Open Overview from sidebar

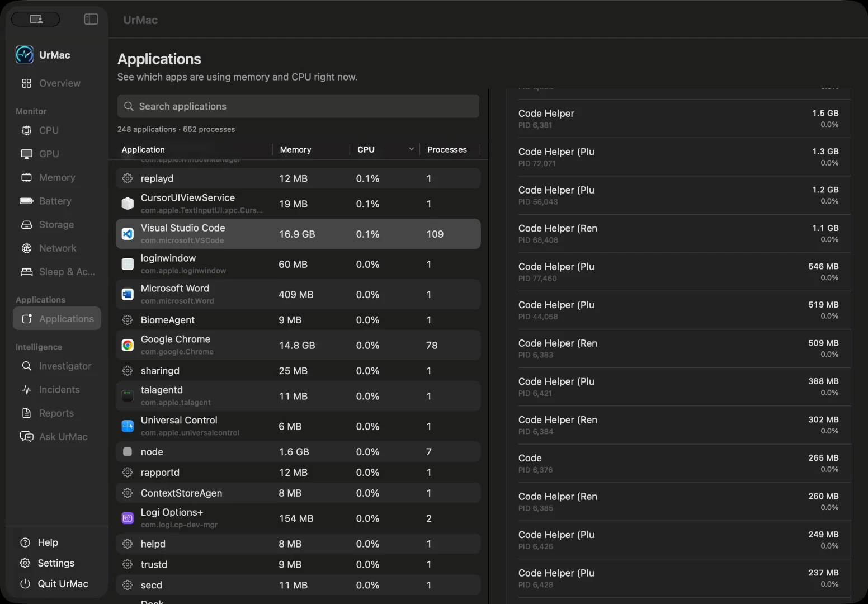(x=56, y=83)
